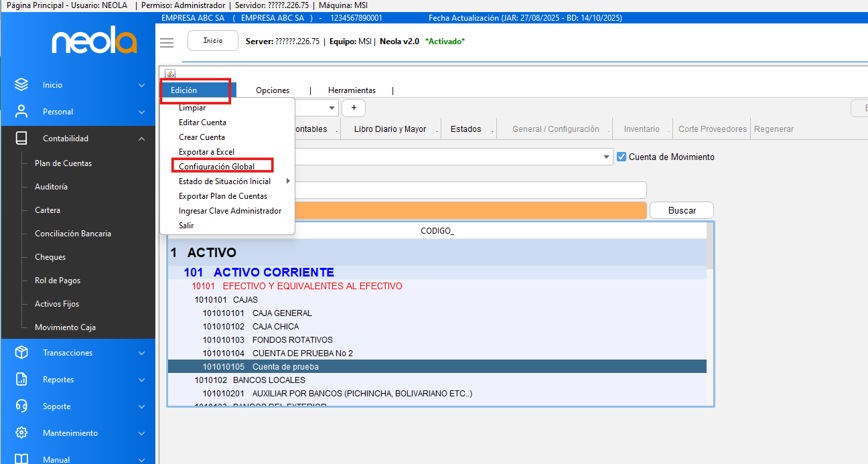This screenshot has height=464, width=868.
Task: Click the plus button beside dropdown
Action: click(x=354, y=108)
